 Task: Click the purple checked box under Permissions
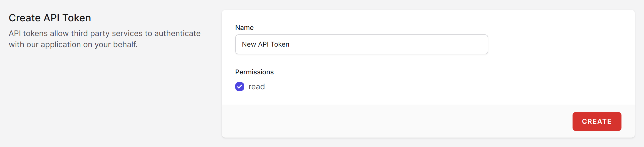click(239, 87)
